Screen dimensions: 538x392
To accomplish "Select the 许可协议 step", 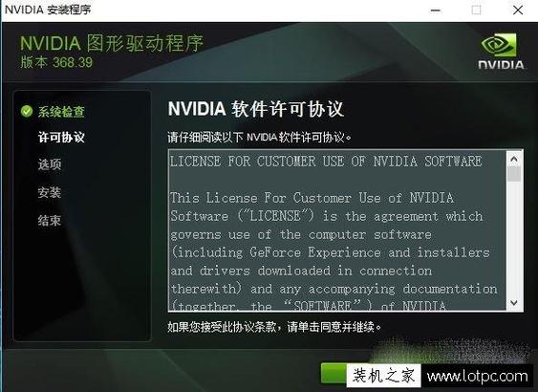I will tap(61, 137).
